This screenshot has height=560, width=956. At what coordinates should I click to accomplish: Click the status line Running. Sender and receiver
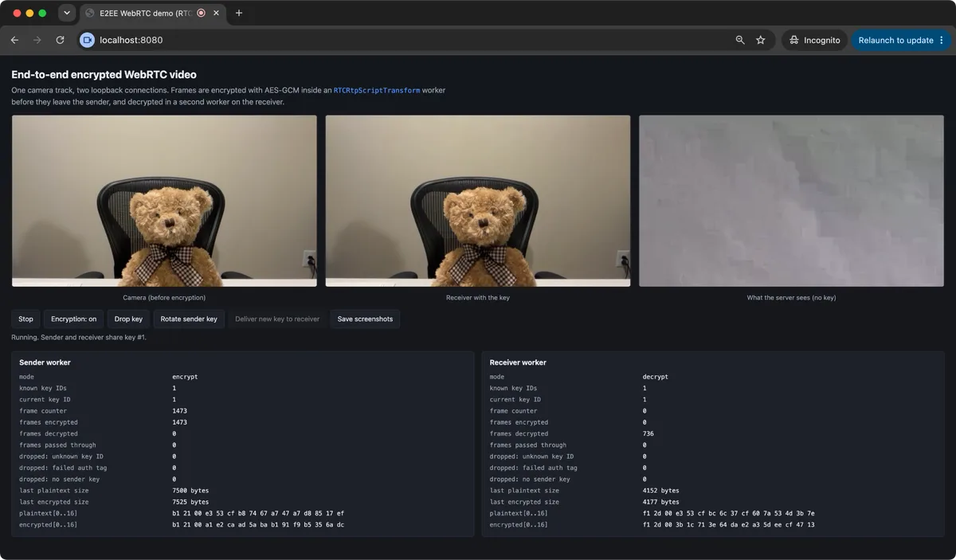79,337
